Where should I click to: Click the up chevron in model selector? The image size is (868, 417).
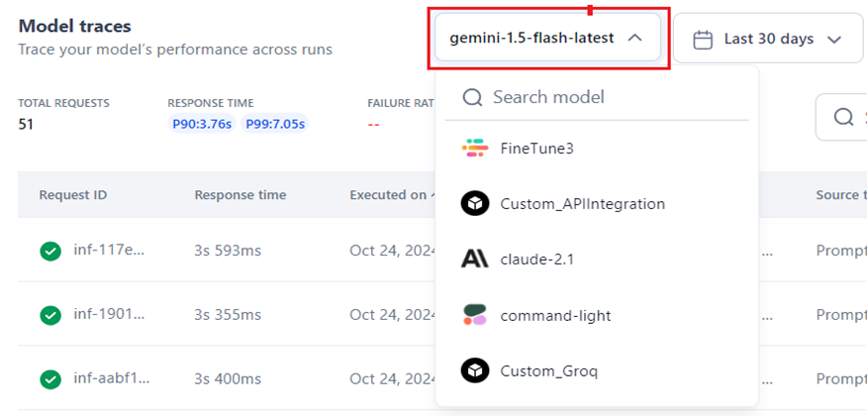pos(635,38)
